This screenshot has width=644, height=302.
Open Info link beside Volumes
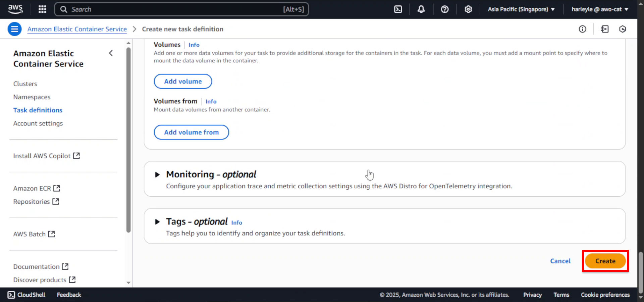click(194, 45)
